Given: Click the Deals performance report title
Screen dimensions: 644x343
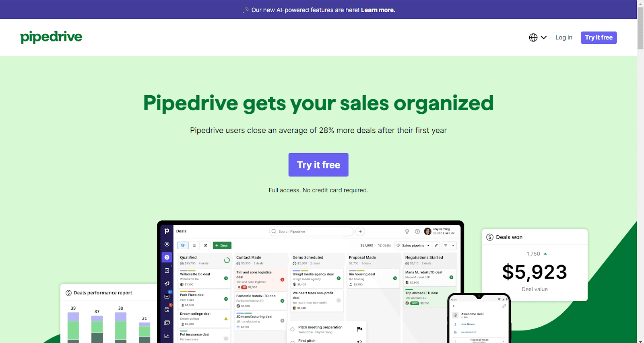Looking at the screenshot, I should 103,293.
